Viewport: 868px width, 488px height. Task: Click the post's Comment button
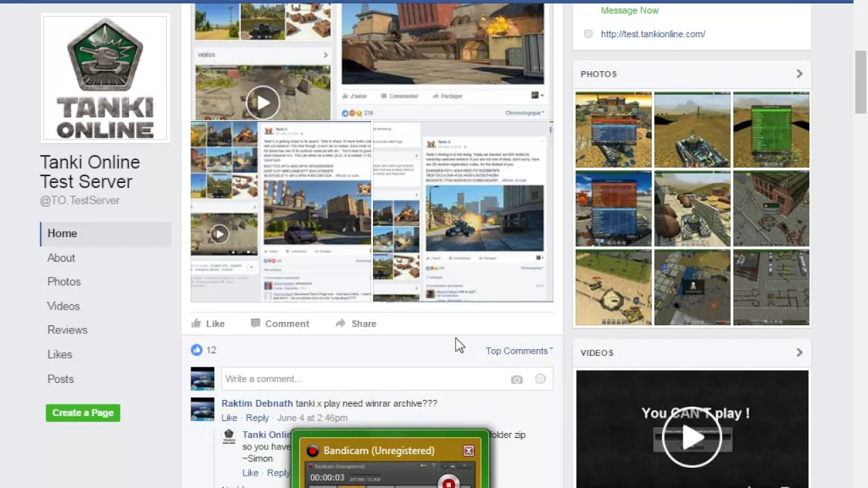(x=279, y=323)
